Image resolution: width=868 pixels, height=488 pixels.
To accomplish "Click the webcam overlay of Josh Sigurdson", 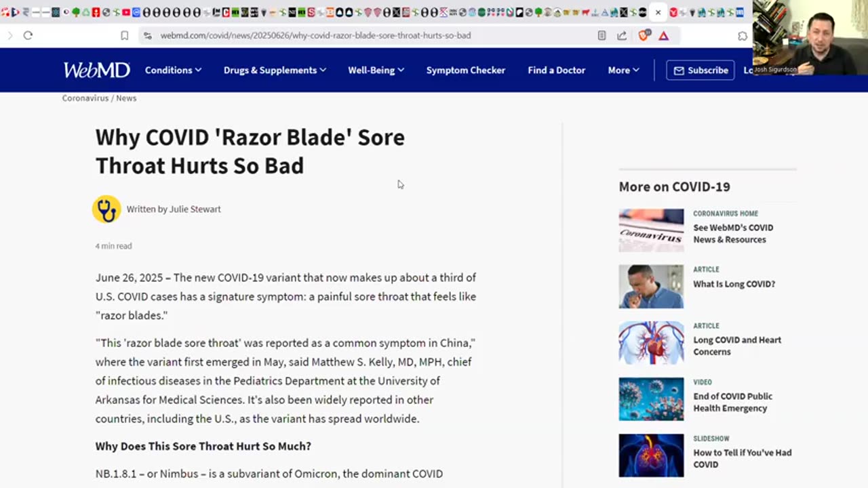I will [810, 37].
